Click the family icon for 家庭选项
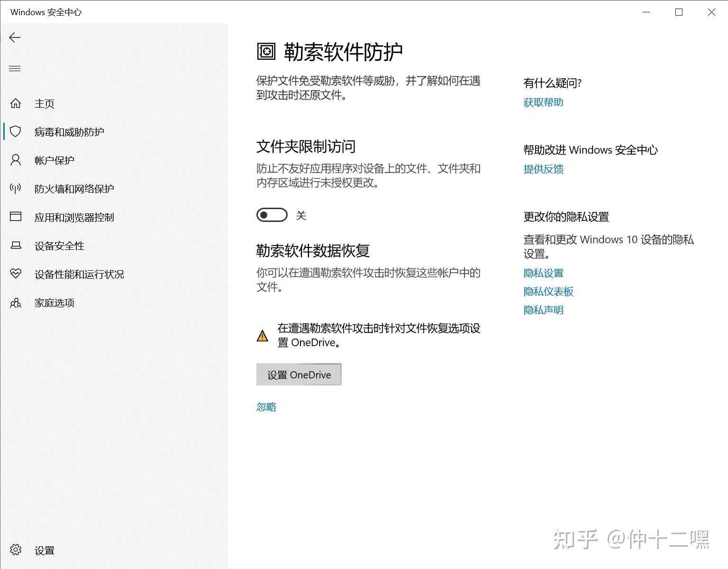Viewport: 728px width, 569px height. tap(16, 303)
